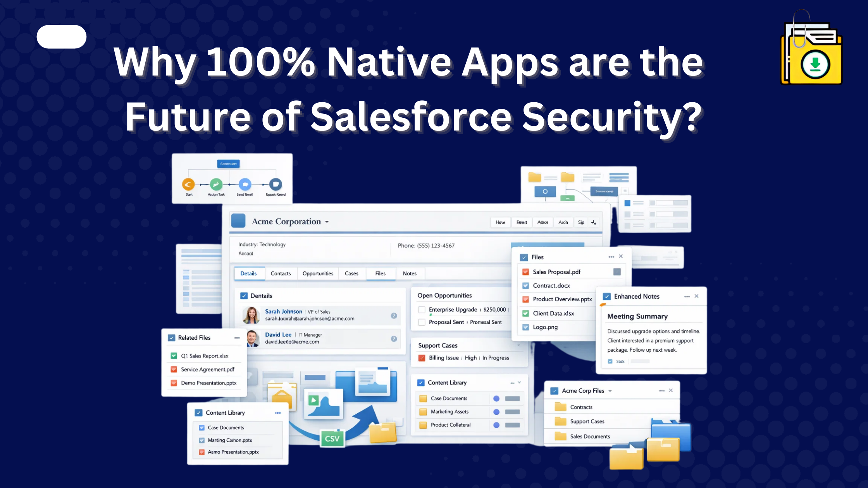Viewport: 868px width, 488px height.
Task: Toggle the Billing Issue case checkbox
Action: tap(422, 358)
